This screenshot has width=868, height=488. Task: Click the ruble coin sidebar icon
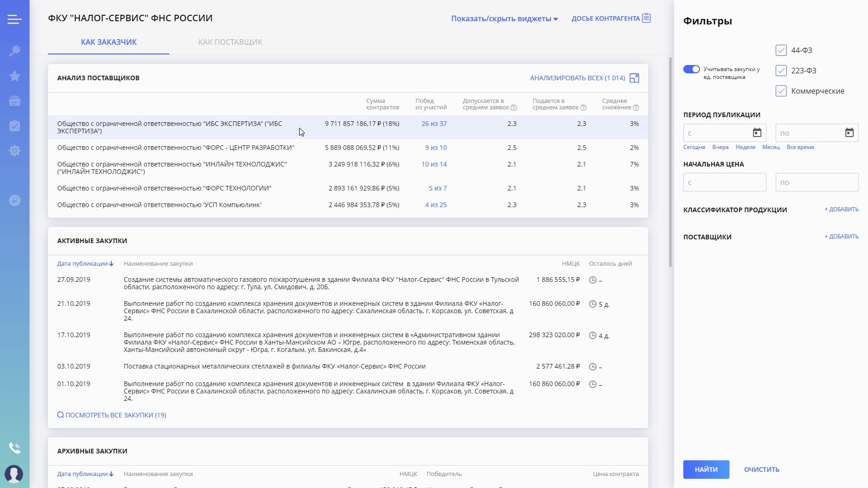(x=14, y=200)
